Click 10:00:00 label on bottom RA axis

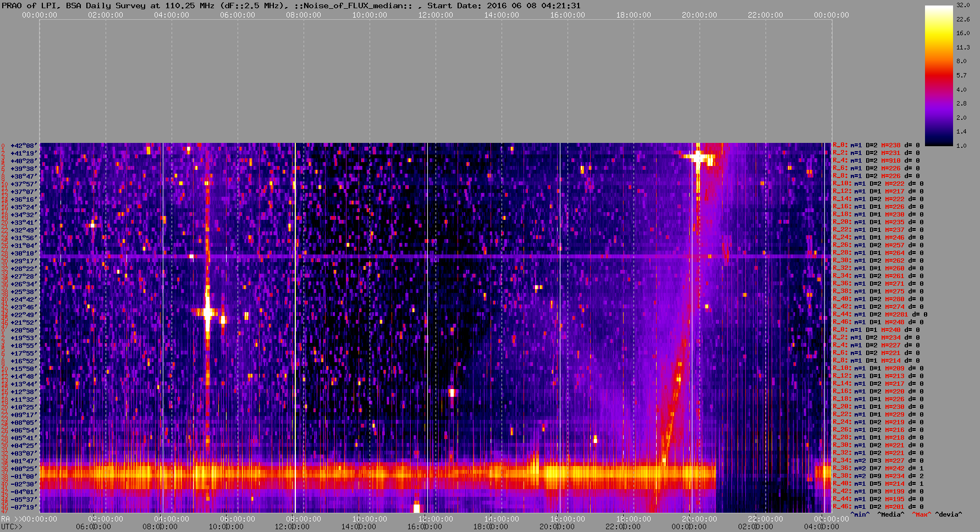coord(370,518)
